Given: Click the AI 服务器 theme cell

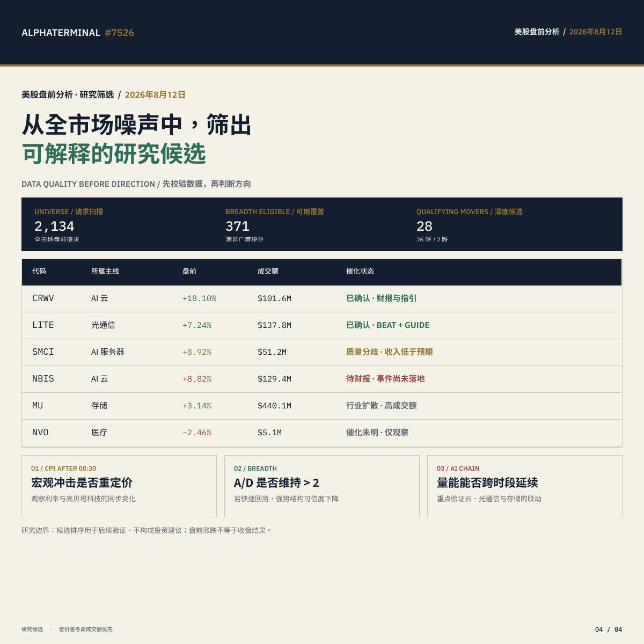Looking at the screenshot, I should [108, 352].
